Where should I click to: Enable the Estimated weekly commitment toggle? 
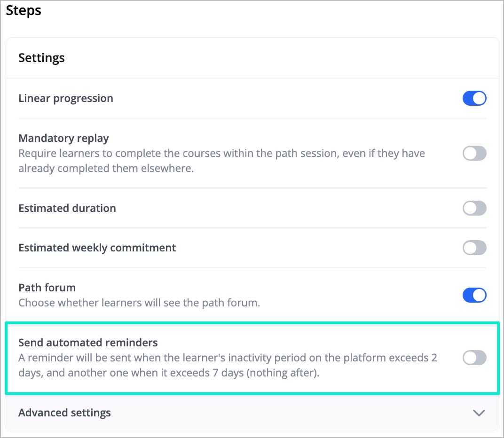click(474, 248)
